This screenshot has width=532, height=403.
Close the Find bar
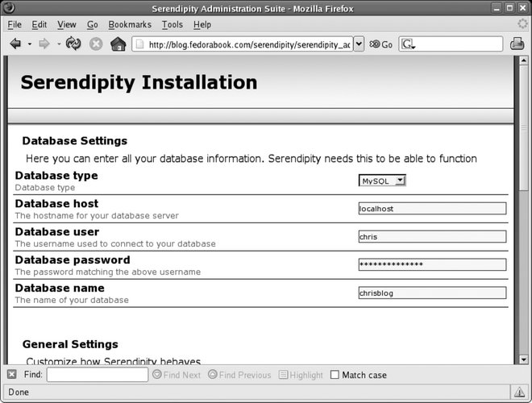coord(11,375)
